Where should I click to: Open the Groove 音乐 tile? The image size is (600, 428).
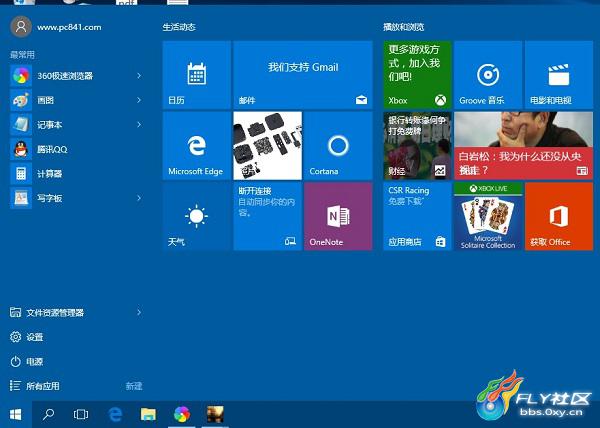pos(488,75)
